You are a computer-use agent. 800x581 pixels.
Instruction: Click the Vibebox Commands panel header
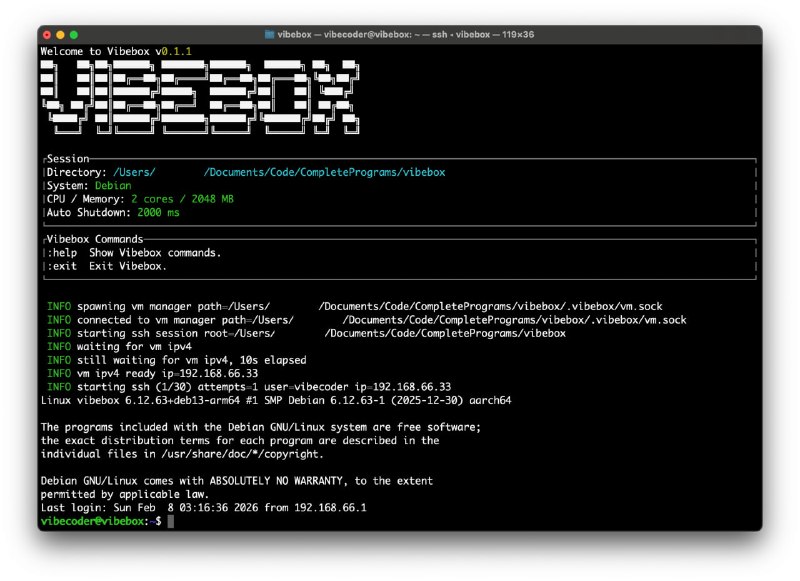(x=92, y=239)
